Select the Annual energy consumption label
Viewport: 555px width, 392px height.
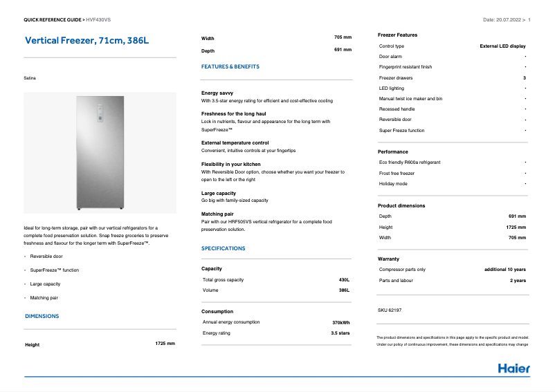[x=231, y=322]
